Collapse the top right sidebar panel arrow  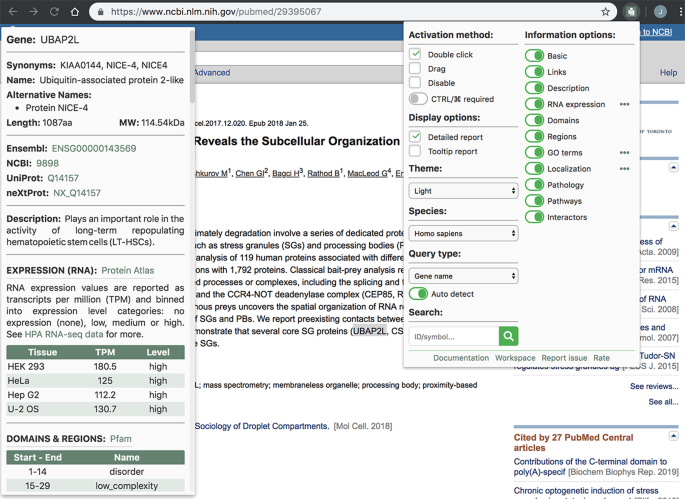click(673, 167)
